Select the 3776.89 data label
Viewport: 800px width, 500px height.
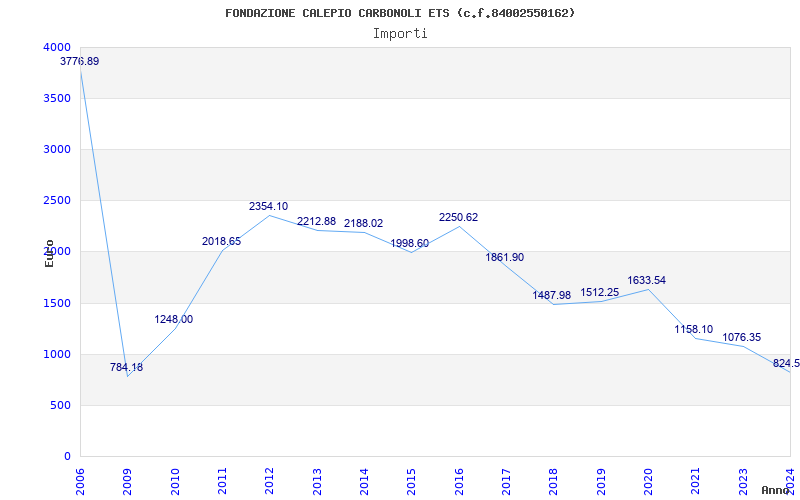[80, 62]
